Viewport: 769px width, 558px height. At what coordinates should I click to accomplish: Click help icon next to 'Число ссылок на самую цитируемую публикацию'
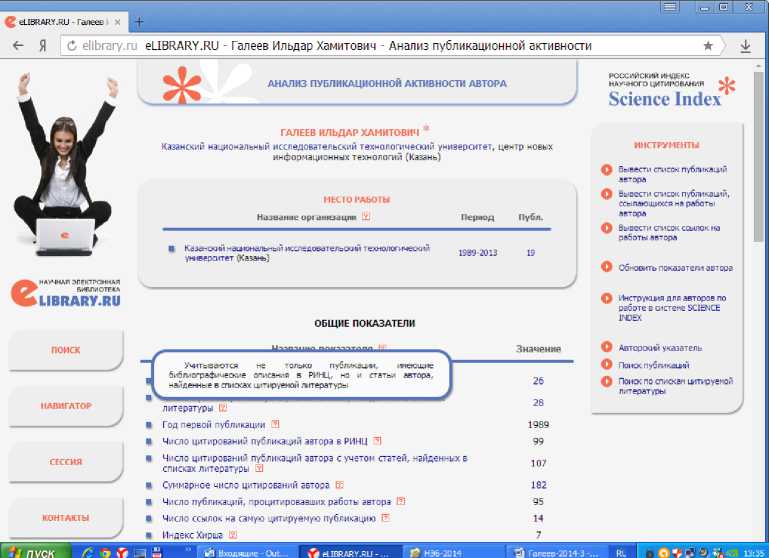pyautogui.click(x=385, y=518)
